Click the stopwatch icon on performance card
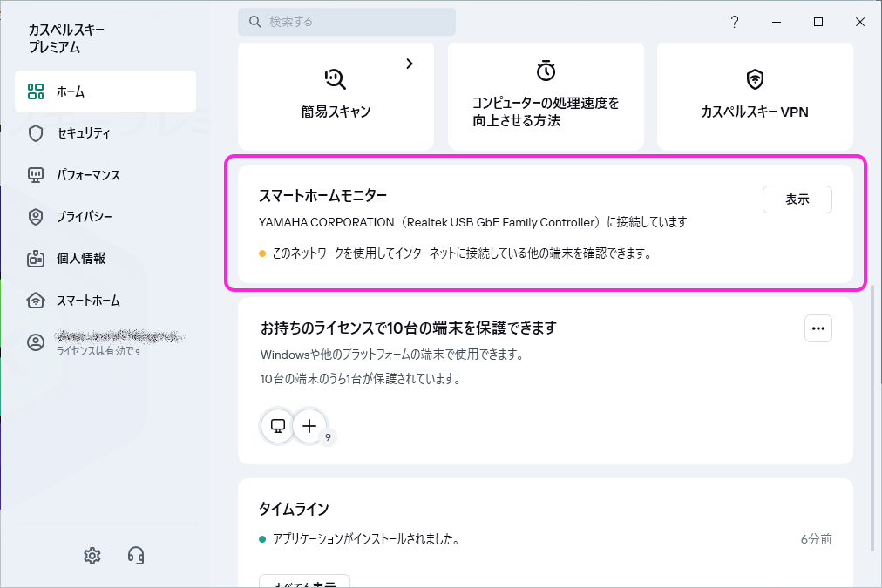Viewport: 882px width, 588px height. (x=546, y=71)
